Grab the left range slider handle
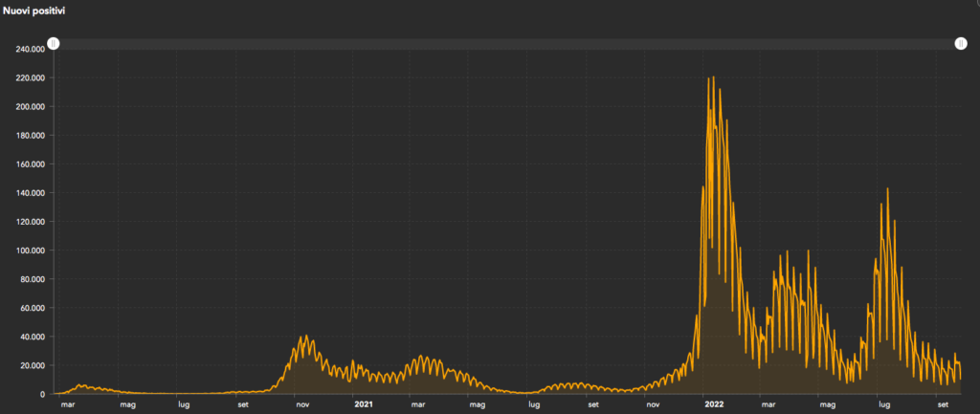980x414 pixels. click(54, 44)
